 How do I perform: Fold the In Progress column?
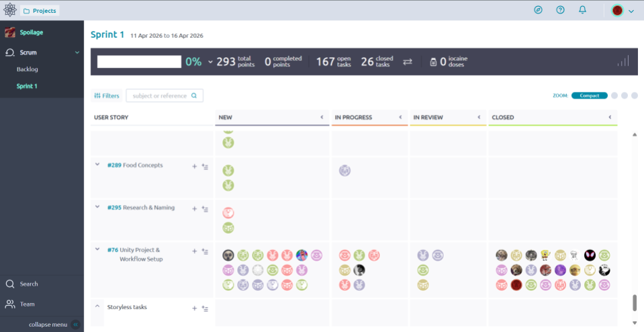400,117
